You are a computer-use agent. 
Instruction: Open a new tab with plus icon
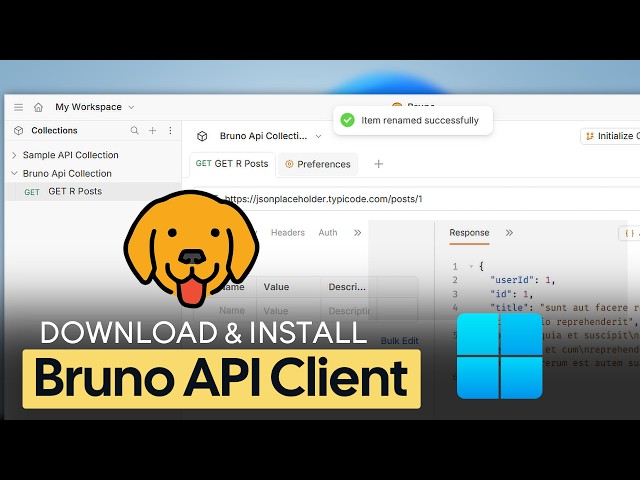[379, 164]
